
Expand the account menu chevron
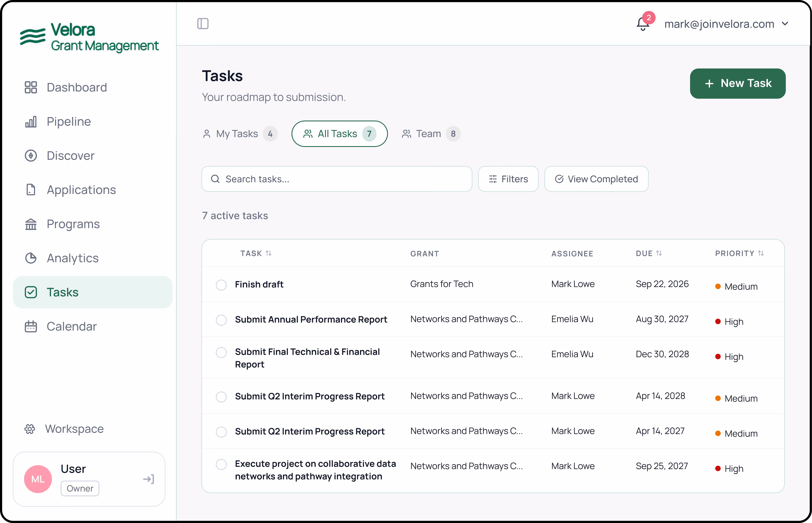coord(785,24)
